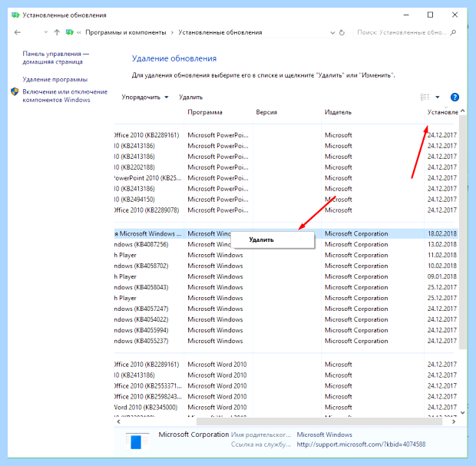Expand address bar history dropdown
476x466 pixels.
tap(332, 33)
